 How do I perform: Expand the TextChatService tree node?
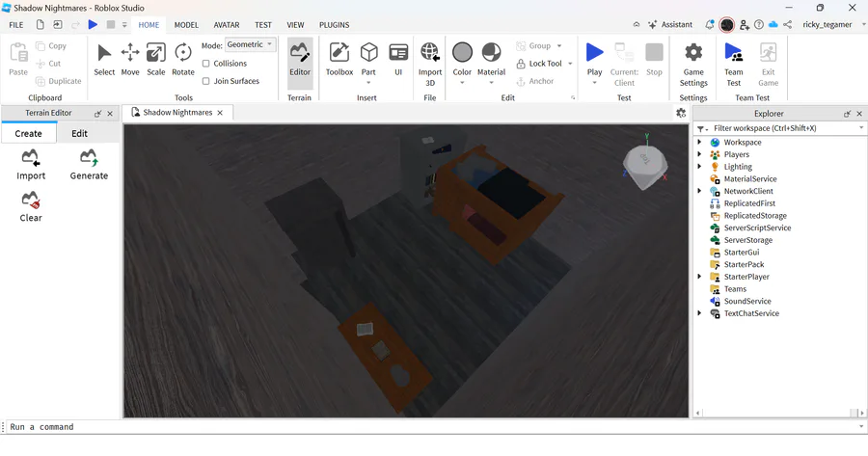point(699,313)
